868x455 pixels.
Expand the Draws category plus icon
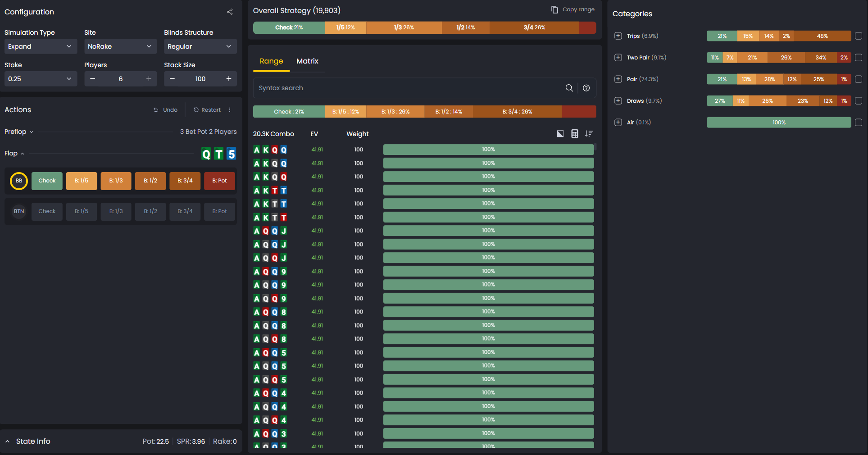(618, 101)
